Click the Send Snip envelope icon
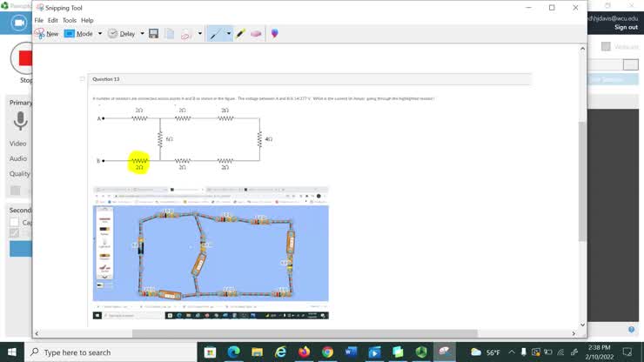Screen dimensions: 644x362 tap(185, 34)
